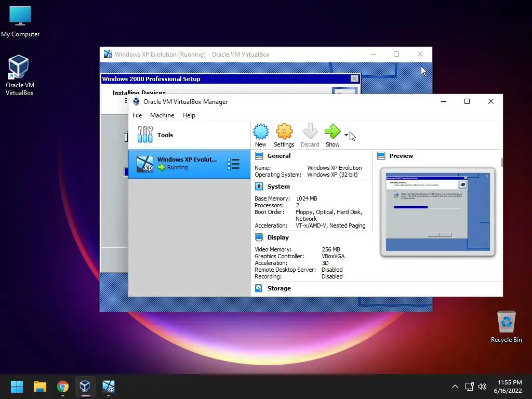Viewport: 532px width, 399px height.
Task: Click the System section chip icon
Action: point(259,187)
